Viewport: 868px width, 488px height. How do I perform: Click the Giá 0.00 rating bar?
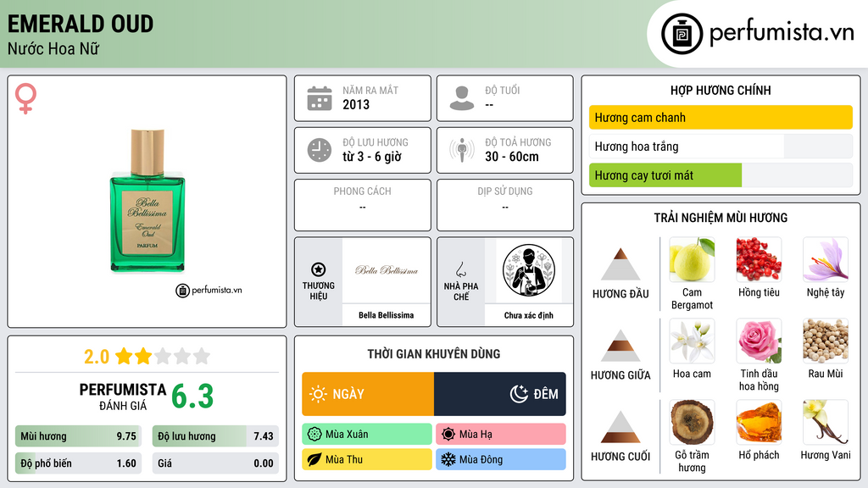(215, 463)
